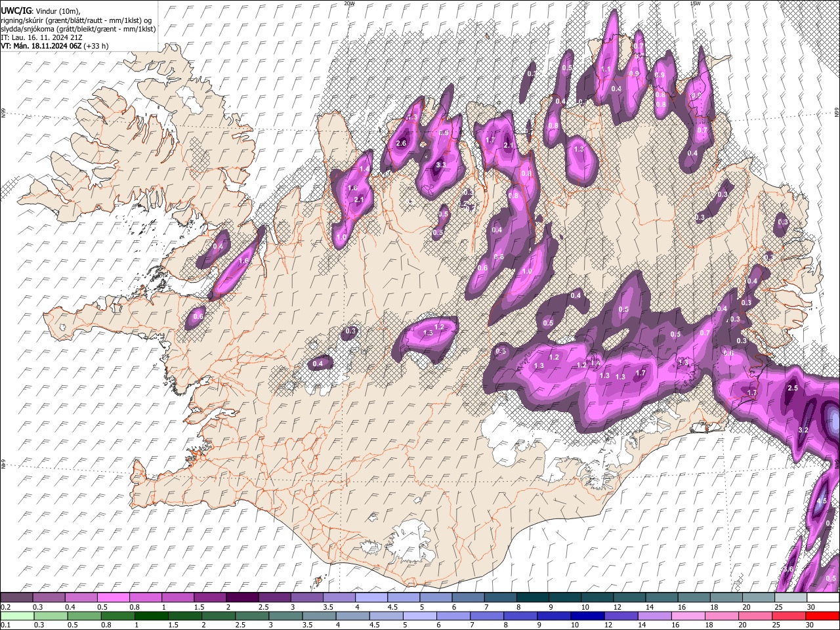Screen dimensions: 840x630
Task: Click the light pink 16–18 rain legend swatch
Action: 688,616
